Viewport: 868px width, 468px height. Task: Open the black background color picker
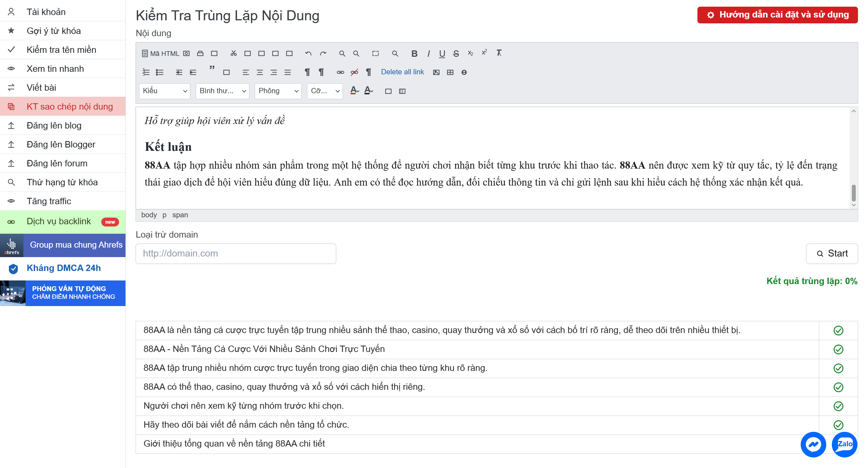tap(369, 91)
